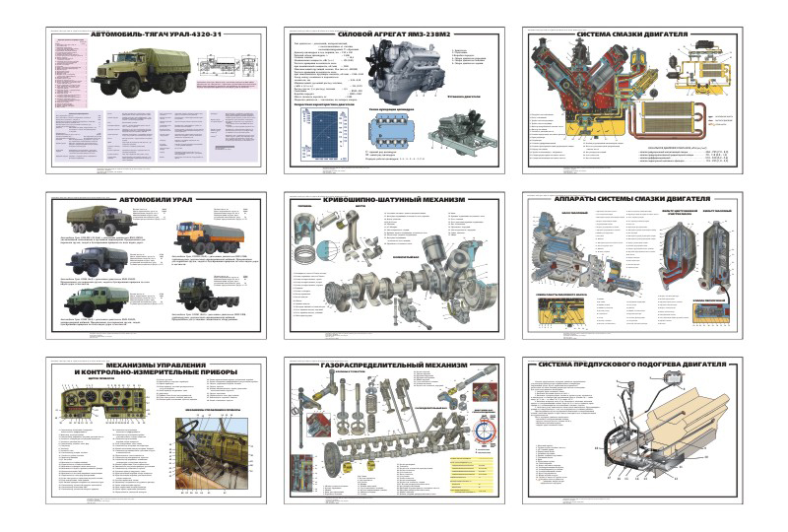The width and height of the screenshot is (788, 532).
Task: Click the instrument panel dashboard drawing
Action: pyautogui.click(x=105, y=404)
